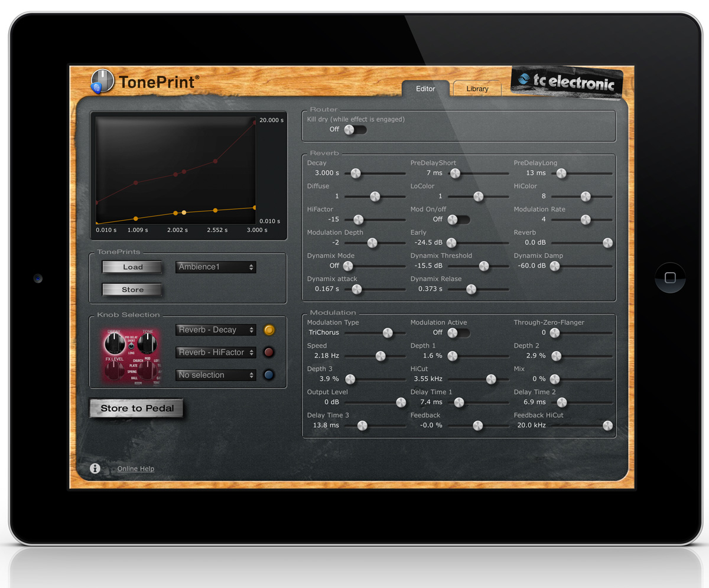
Task: Open the Reverb - Decay knob dropdown
Action: (216, 330)
